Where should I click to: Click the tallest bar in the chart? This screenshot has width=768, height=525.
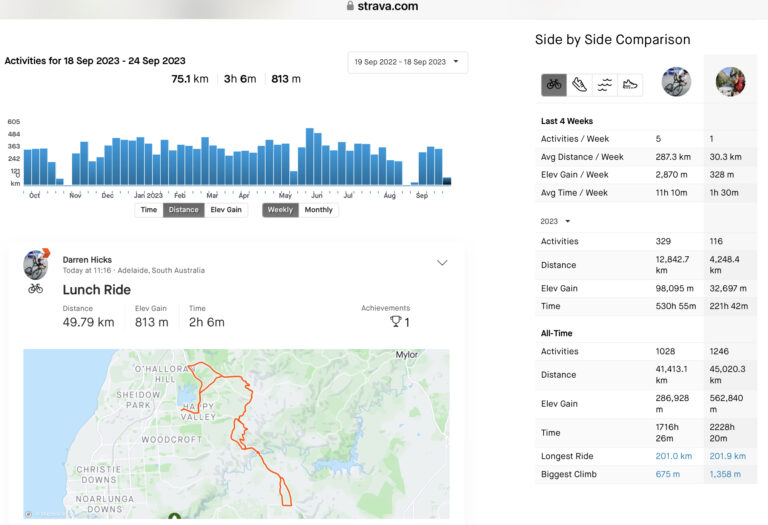310,156
